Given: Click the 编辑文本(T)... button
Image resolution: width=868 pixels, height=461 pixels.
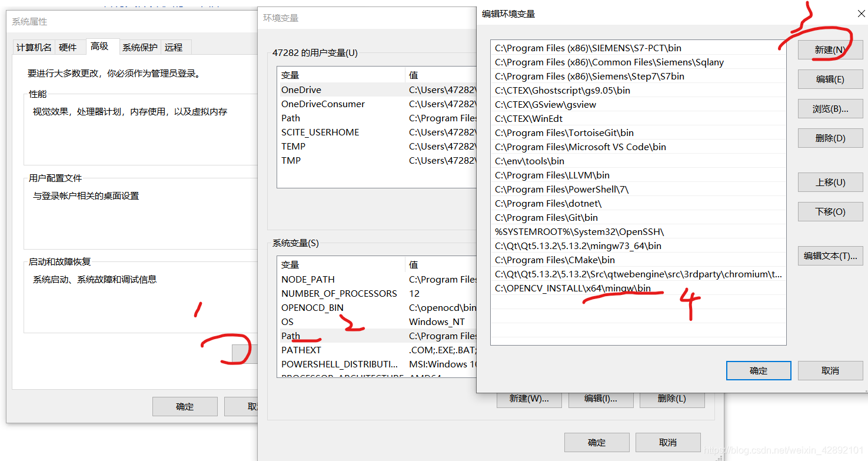Looking at the screenshot, I should tap(830, 256).
